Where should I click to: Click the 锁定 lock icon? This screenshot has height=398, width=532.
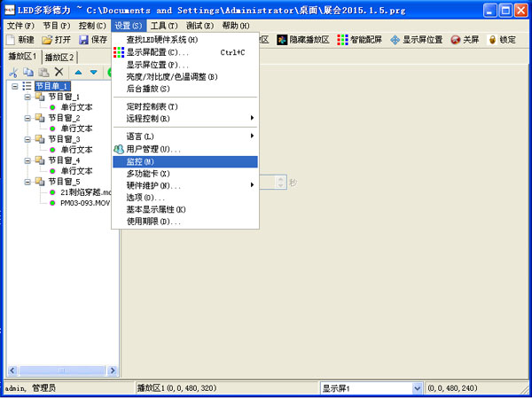492,40
